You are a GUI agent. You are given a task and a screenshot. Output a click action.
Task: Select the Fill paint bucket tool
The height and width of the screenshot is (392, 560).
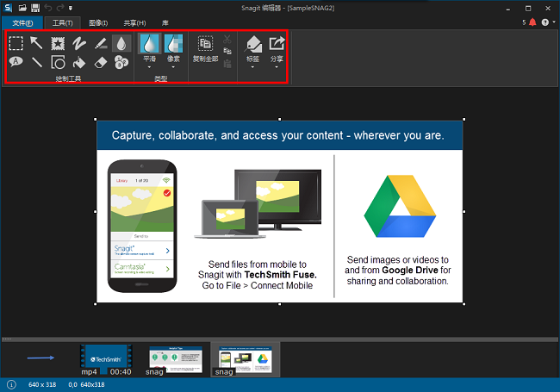[x=79, y=62]
